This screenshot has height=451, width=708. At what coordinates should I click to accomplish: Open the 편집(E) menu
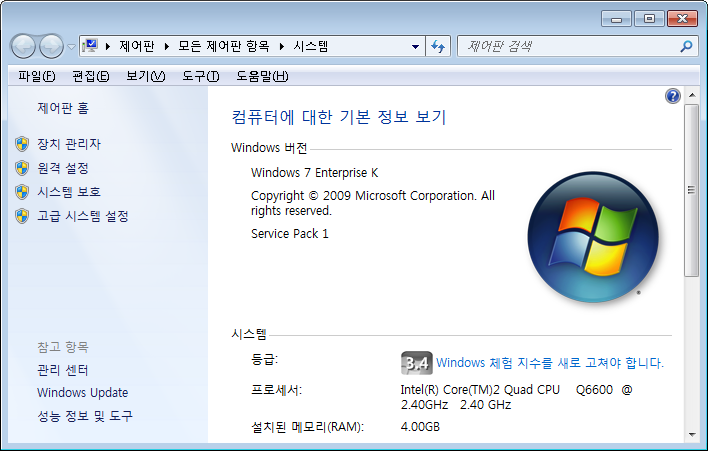click(91, 76)
